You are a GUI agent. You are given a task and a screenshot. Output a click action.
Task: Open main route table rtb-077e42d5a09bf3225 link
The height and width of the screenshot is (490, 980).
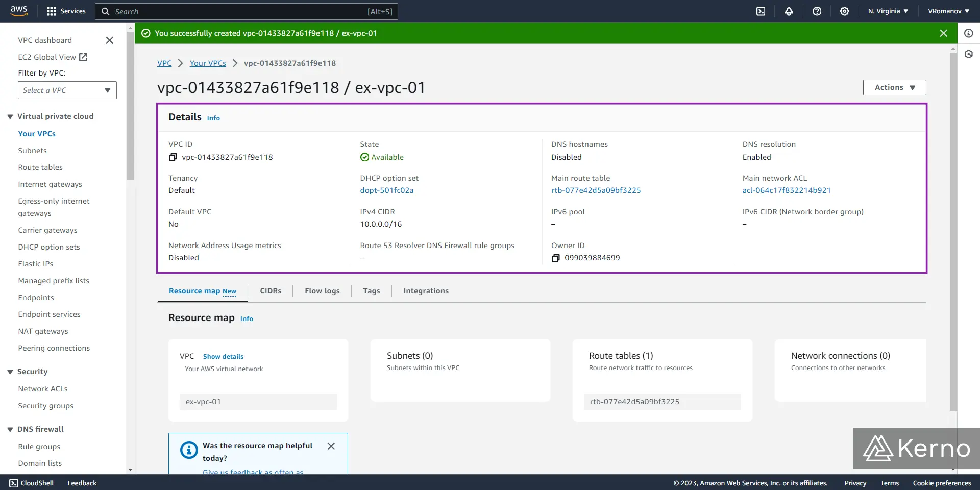point(596,190)
